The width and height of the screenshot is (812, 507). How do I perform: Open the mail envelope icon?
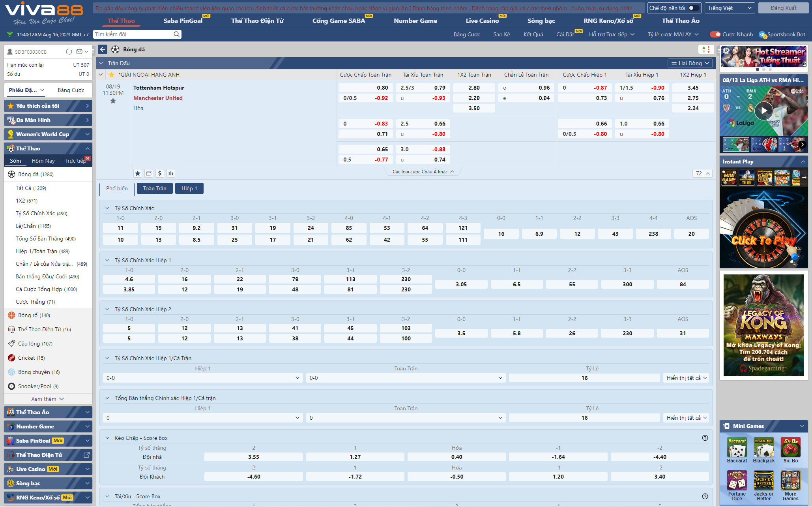click(79, 52)
